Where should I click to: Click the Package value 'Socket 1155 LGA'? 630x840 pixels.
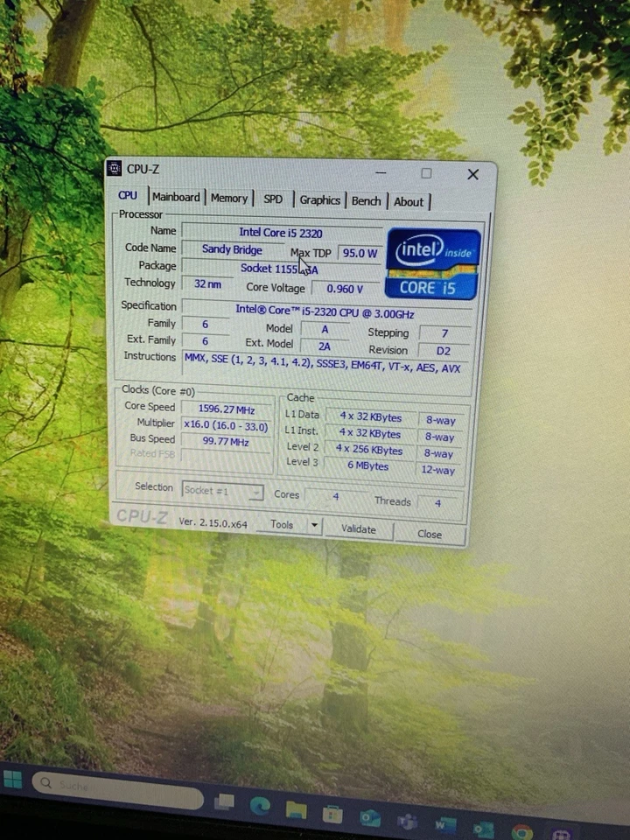pos(281,269)
